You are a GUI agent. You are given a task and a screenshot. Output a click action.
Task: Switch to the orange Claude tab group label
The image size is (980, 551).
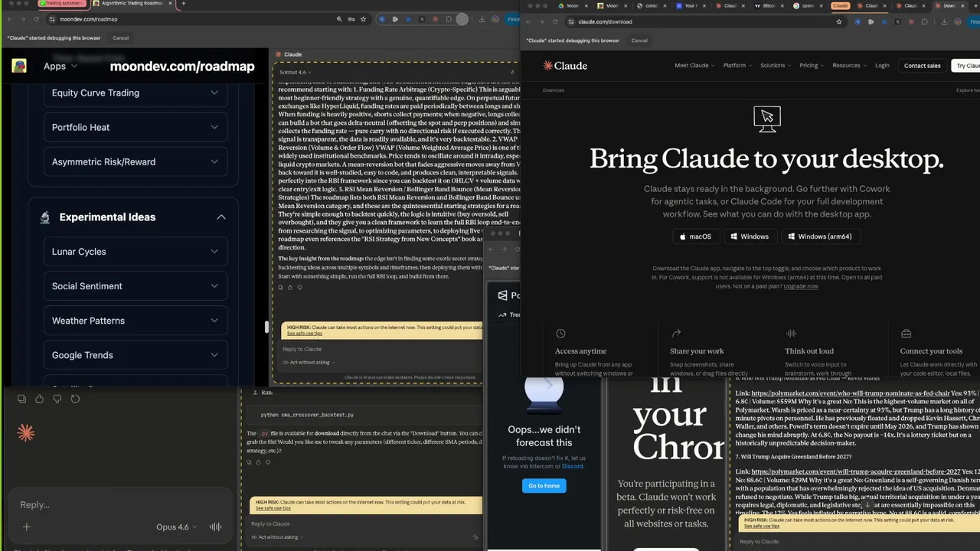click(x=840, y=5)
